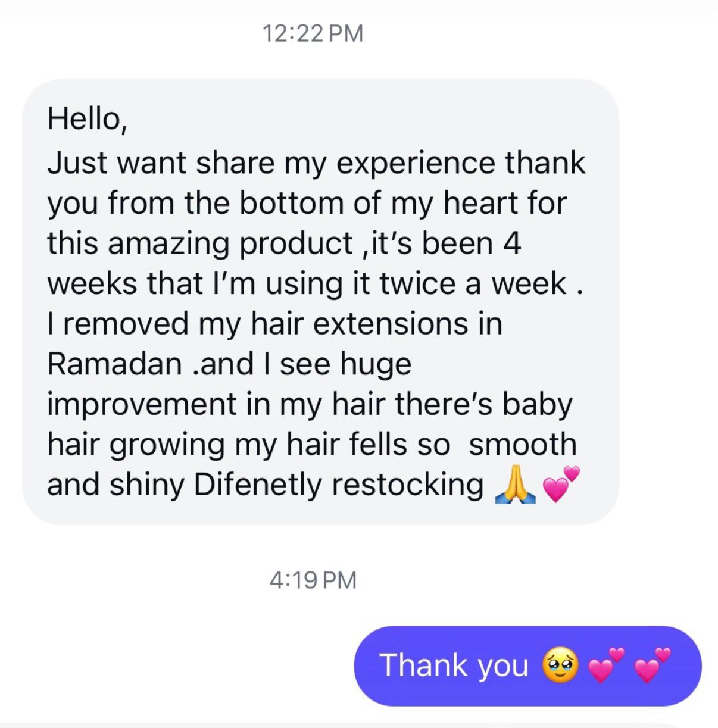Screen dimensions: 718x728
Task: Tap the last two-hearts emoji in purple bubble
Action: [x=653, y=665]
